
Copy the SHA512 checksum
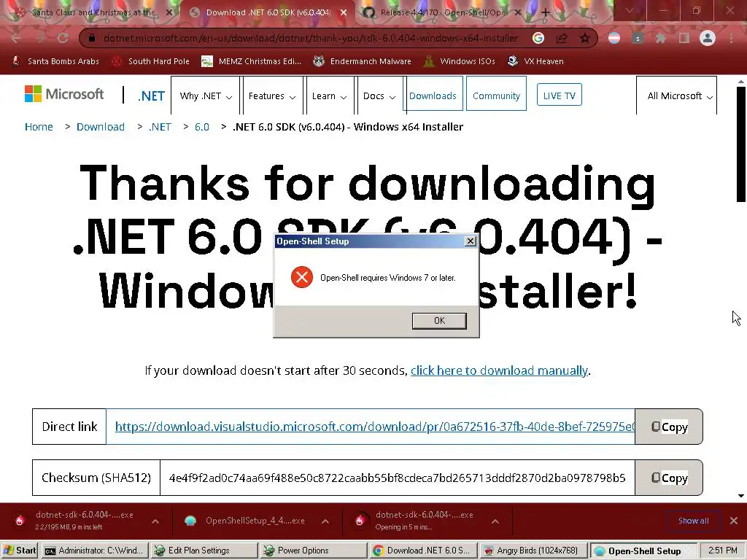coord(669,478)
